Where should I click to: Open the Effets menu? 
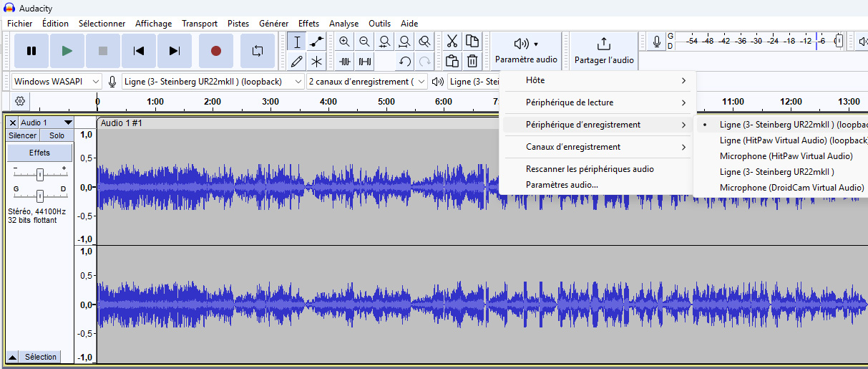coord(309,24)
